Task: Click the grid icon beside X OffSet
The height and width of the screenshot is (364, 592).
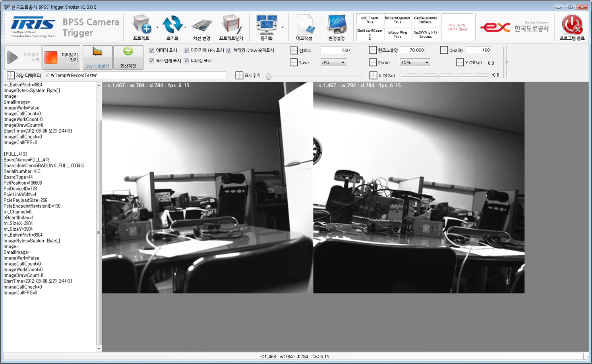Action: click(x=373, y=75)
